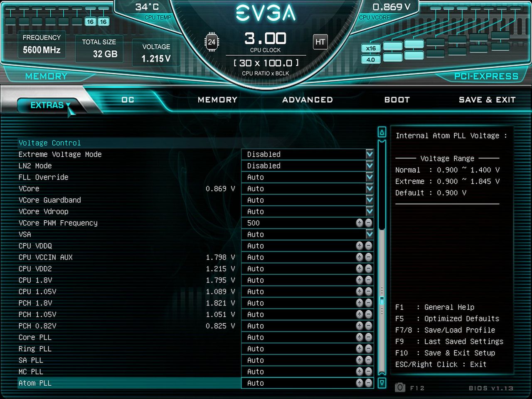532x399 pixels.
Task: Open the VCore dropdown arrow
Action: (369, 188)
